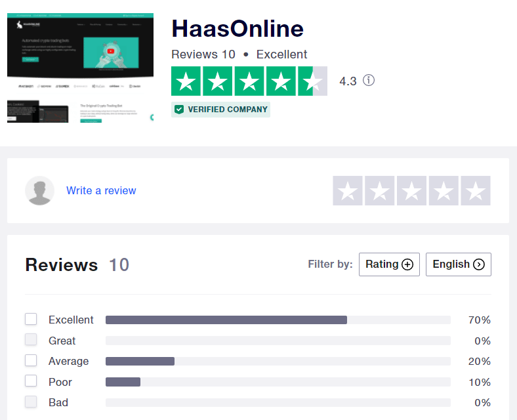Image resolution: width=517 pixels, height=420 pixels.
Task: Click the Bad label in rating breakdown
Action: (x=58, y=402)
